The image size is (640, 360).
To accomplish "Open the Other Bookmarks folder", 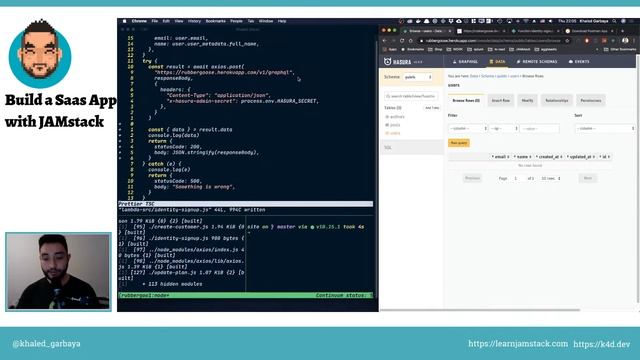I will [620, 49].
